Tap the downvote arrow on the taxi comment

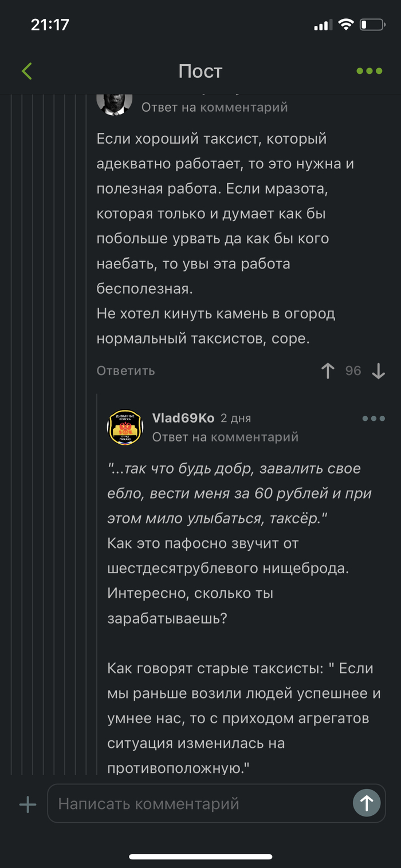pyautogui.click(x=378, y=370)
